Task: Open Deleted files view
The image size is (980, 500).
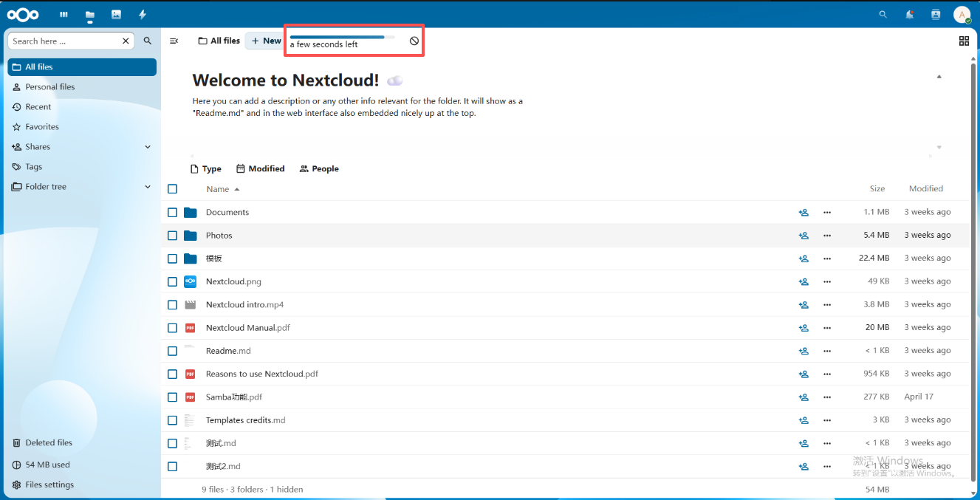Action: [82, 443]
